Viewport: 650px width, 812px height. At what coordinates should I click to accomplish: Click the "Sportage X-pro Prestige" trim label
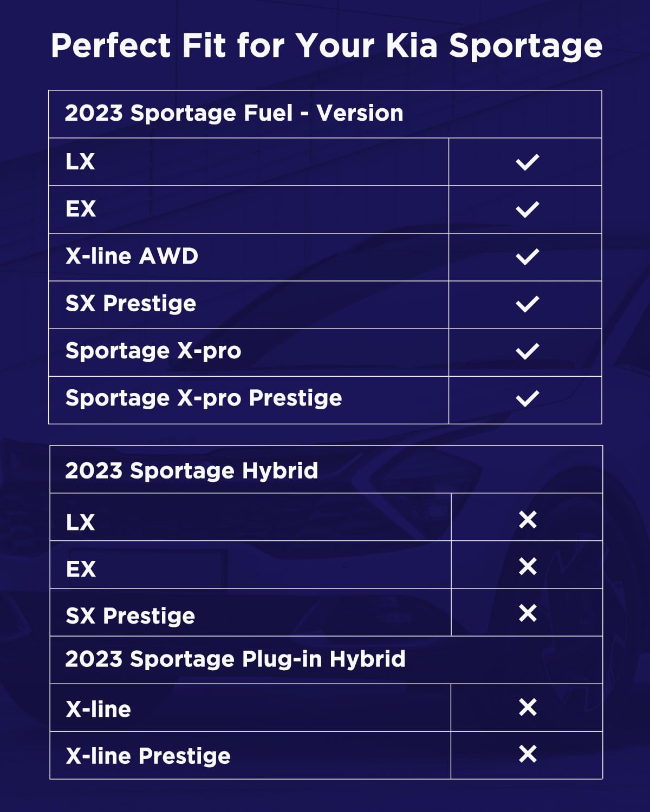204,398
